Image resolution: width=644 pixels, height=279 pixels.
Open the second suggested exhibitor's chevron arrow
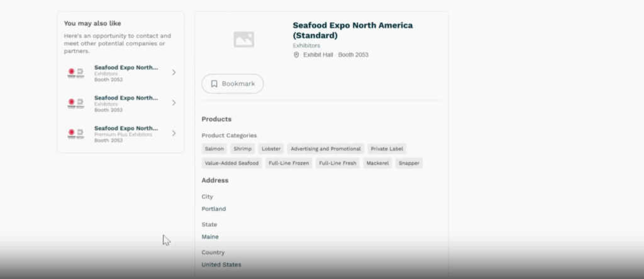pyautogui.click(x=174, y=102)
